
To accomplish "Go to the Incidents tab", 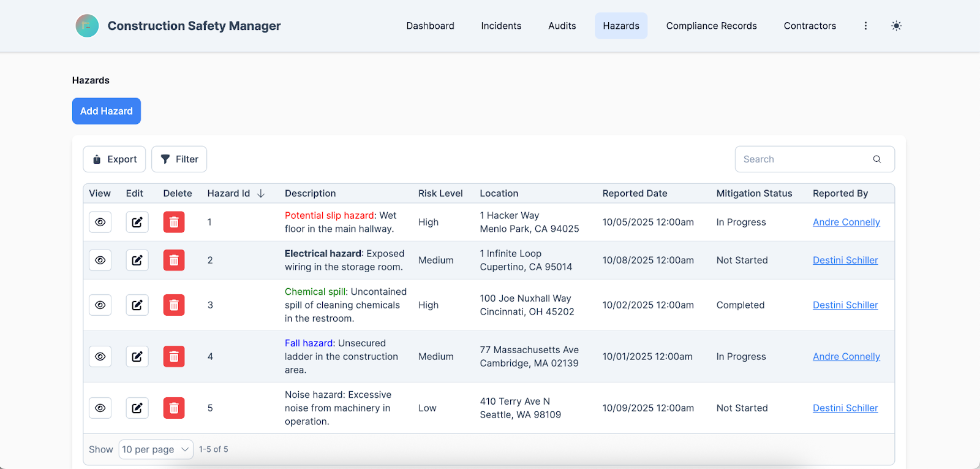I will [x=501, y=26].
